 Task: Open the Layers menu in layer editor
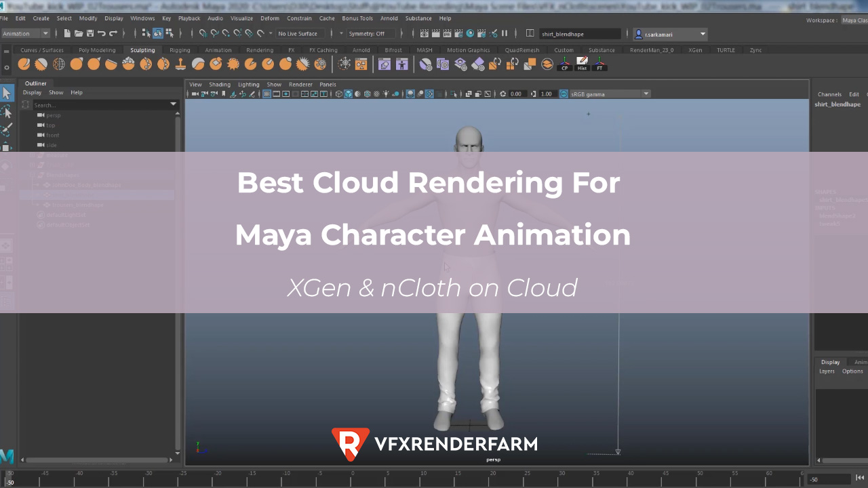(827, 371)
